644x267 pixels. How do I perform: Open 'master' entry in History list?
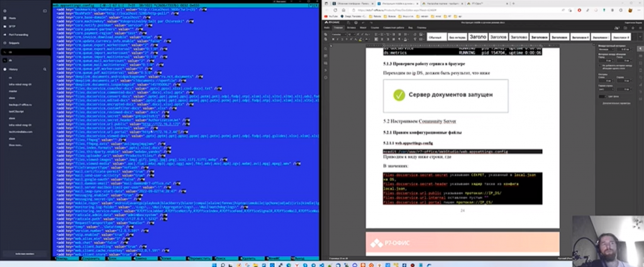13,92
